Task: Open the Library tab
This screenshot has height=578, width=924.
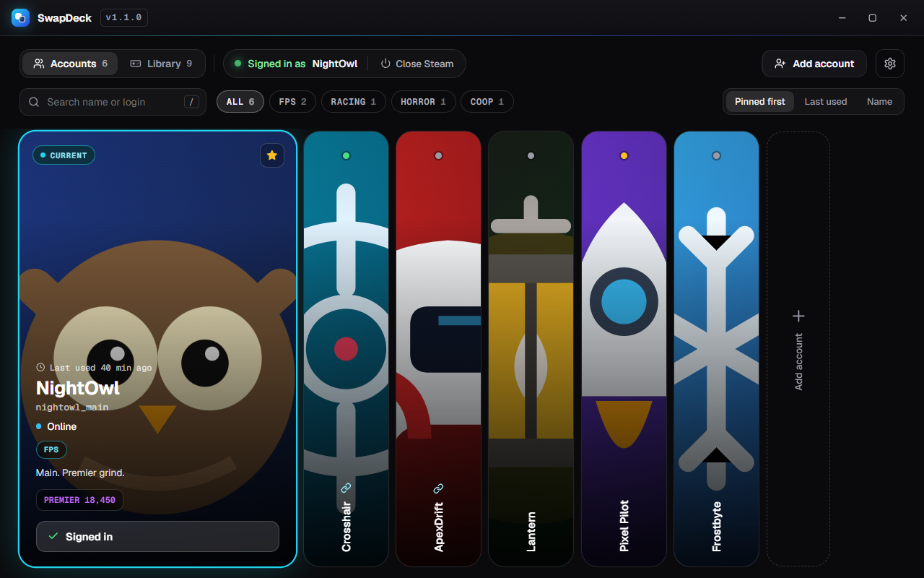Action: [x=161, y=64]
